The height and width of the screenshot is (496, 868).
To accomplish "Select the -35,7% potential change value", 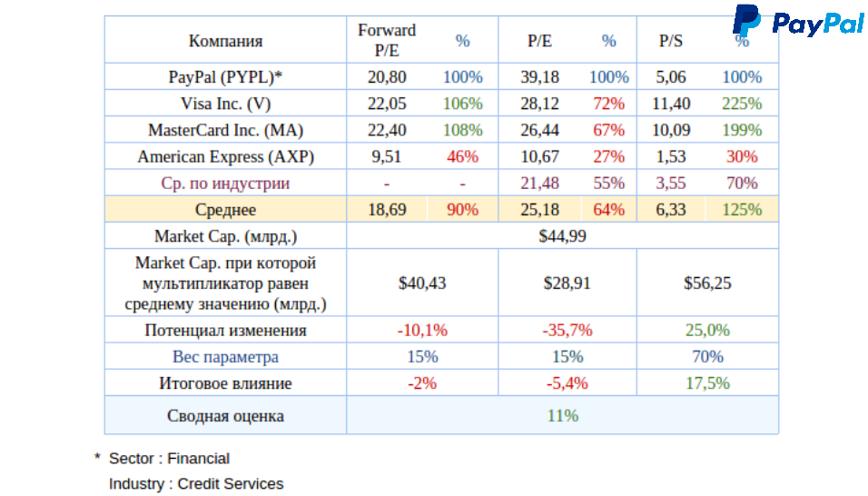I will coord(567,331).
